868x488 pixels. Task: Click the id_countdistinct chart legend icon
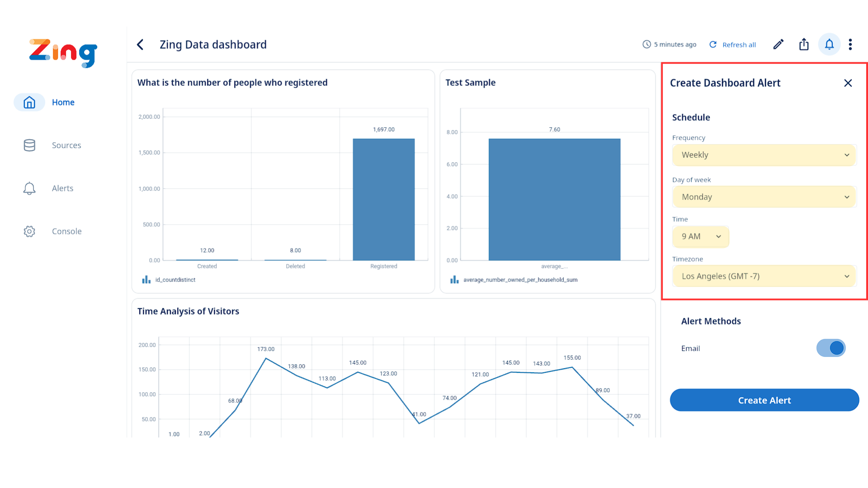click(146, 280)
